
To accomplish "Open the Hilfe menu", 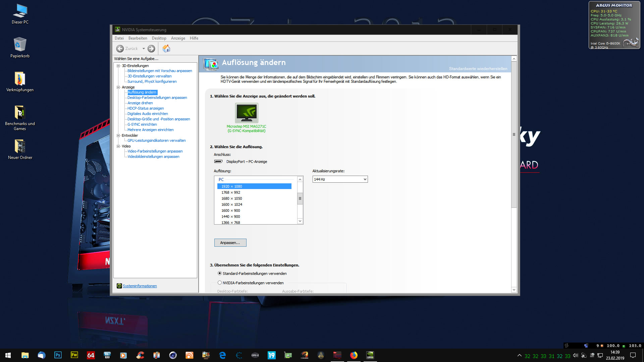I will [x=194, y=38].
